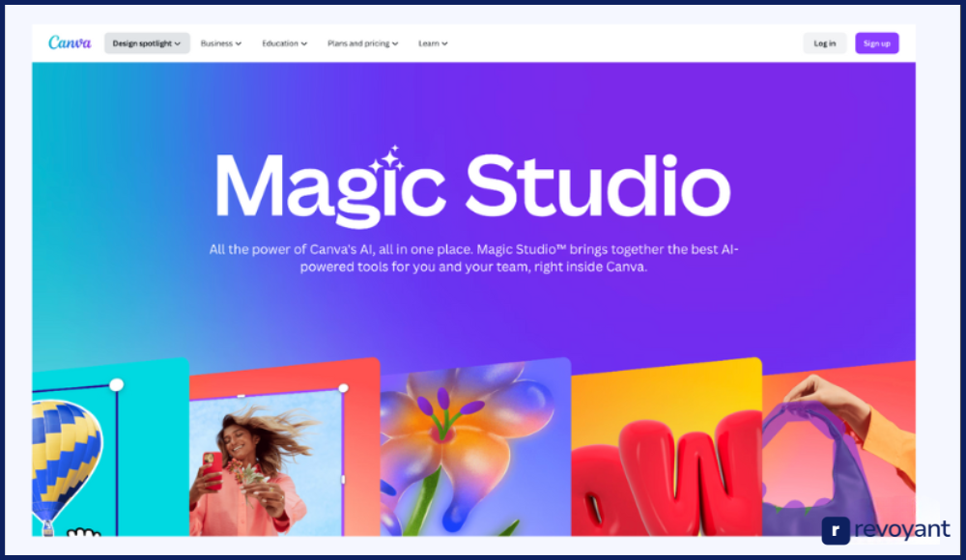Screen dimensions: 966x560
Task: Click the Canva logo
Action: click(x=70, y=42)
